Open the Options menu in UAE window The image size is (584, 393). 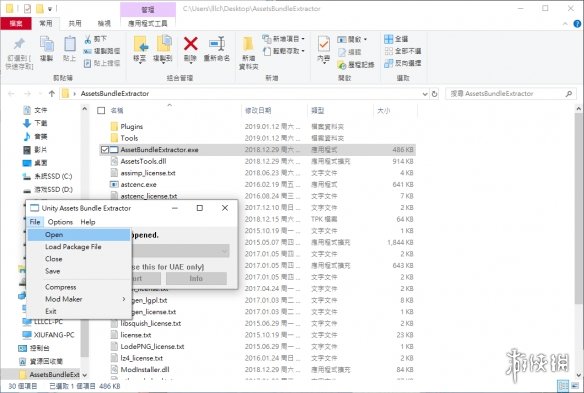pos(60,222)
